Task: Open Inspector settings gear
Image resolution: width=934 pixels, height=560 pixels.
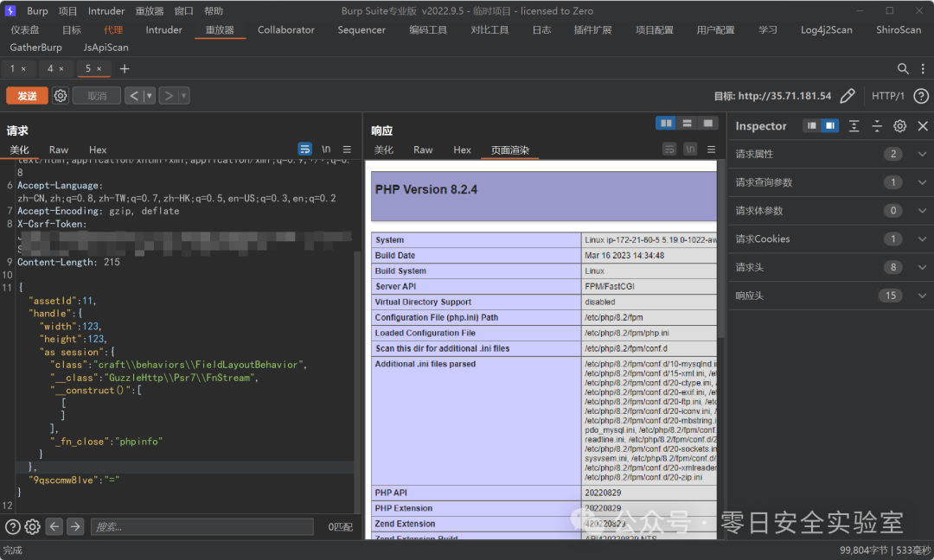Action: [899, 125]
